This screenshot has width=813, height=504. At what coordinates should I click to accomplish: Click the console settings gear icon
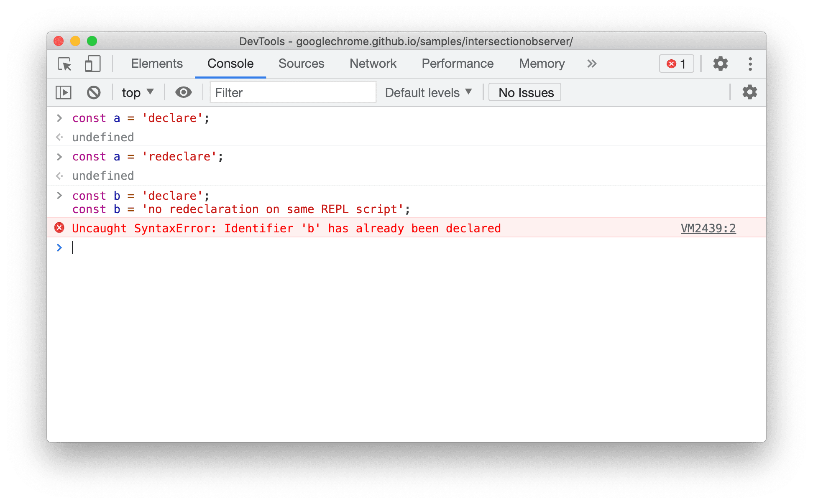tap(750, 92)
